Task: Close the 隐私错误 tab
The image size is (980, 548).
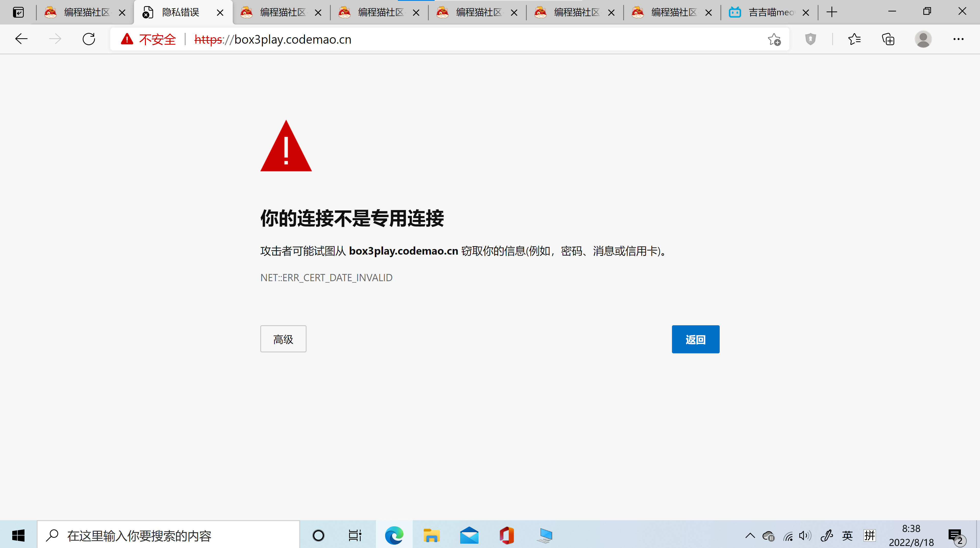Action: click(x=220, y=13)
